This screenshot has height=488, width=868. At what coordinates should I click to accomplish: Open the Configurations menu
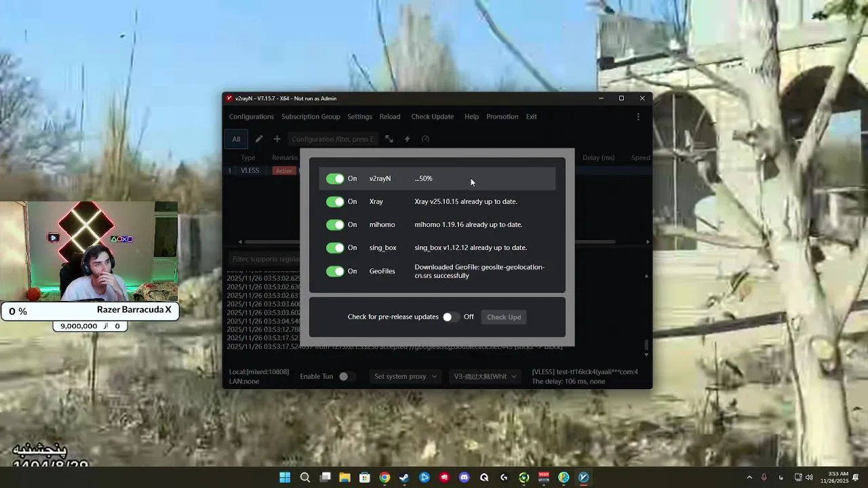coord(252,117)
